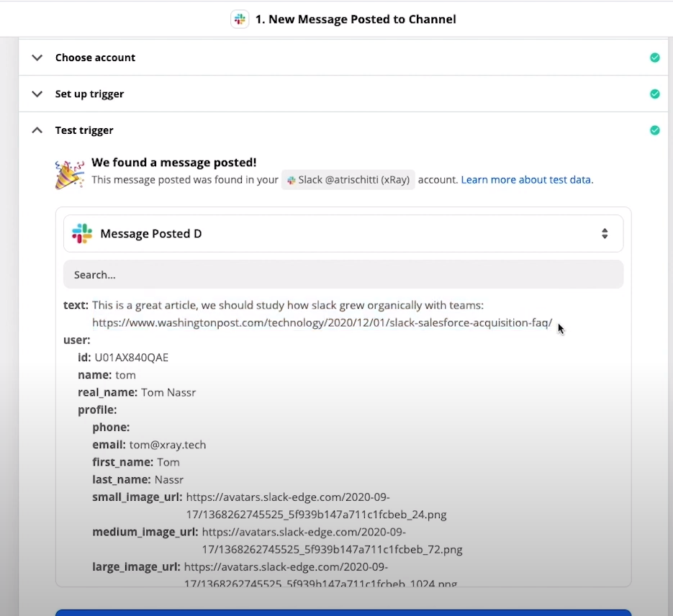Viewport: 673px width, 616px height.
Task: Click the small Slack icon in the account badge
Action: (292, 180)
